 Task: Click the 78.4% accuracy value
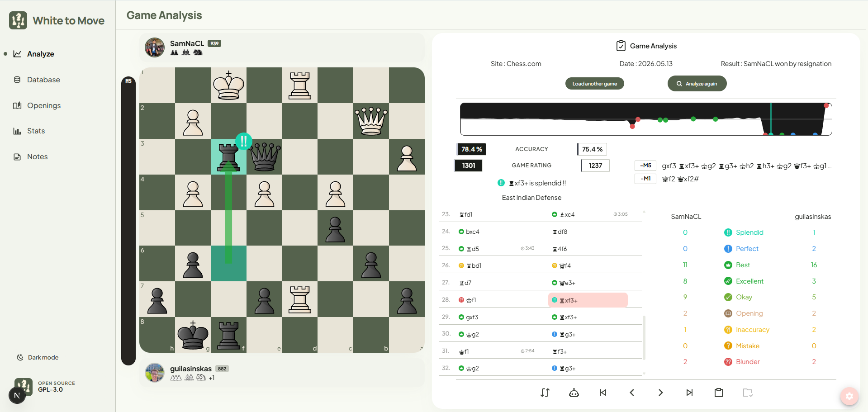coord(471,149)
